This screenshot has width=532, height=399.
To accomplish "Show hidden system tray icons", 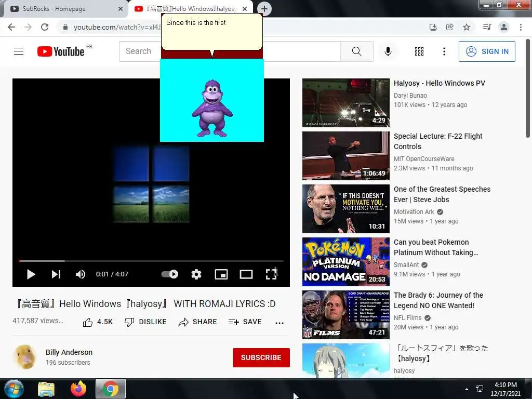I will click(467, 389).
